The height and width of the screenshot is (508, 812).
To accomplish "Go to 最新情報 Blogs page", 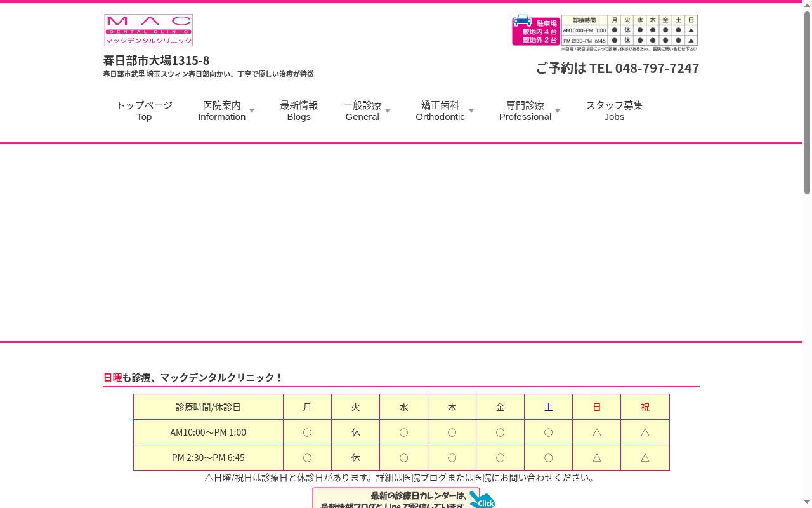I will [x=299, y=110].
